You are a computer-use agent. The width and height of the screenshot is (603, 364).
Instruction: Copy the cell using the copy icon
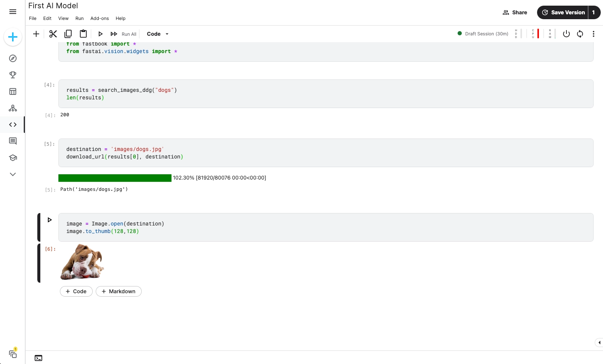pyautogui.click(x=68, y=34)
